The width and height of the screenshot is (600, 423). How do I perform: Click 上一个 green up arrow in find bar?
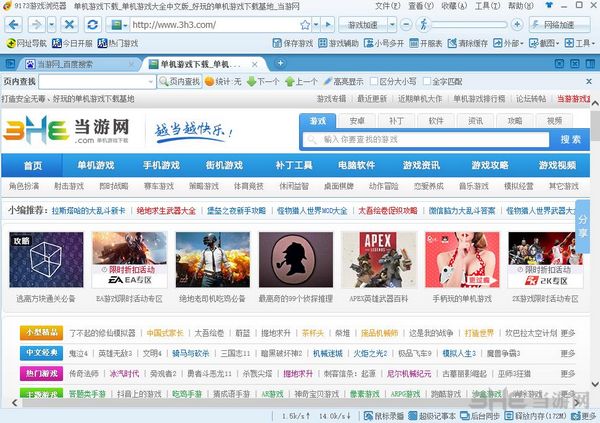(301, 82)
